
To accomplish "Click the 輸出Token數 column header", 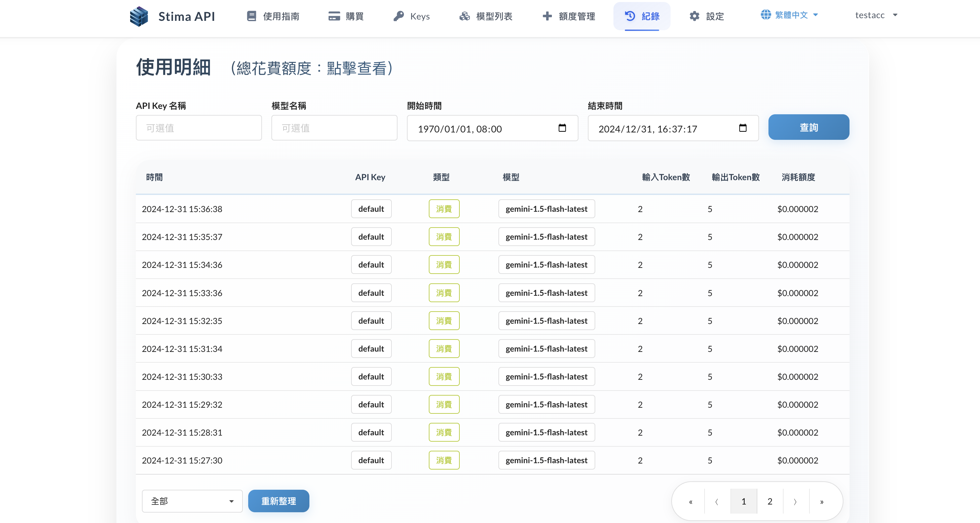I will 736,177.
